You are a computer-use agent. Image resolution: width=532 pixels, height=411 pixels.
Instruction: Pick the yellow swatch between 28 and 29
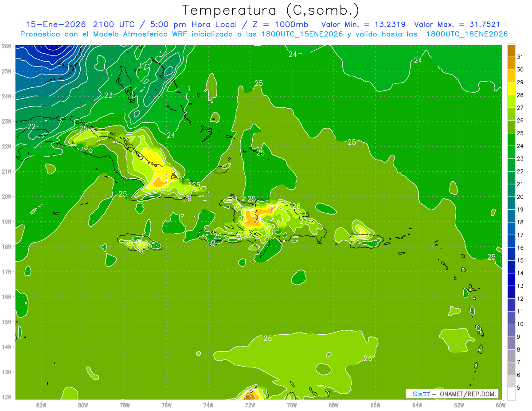[x=511, y=89]
